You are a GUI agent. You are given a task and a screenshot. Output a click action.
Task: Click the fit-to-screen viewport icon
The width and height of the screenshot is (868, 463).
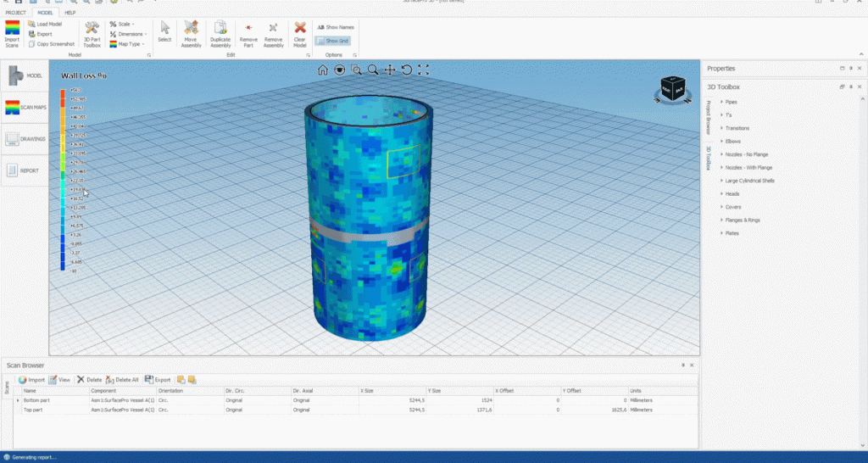coord(424,70)
